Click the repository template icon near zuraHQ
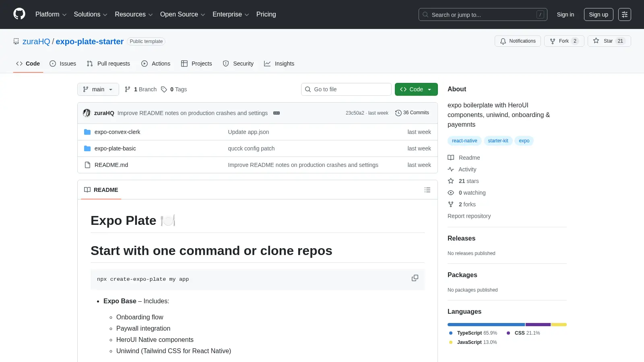The height and width of the screenshot is (362, 644). coord(16,41)
